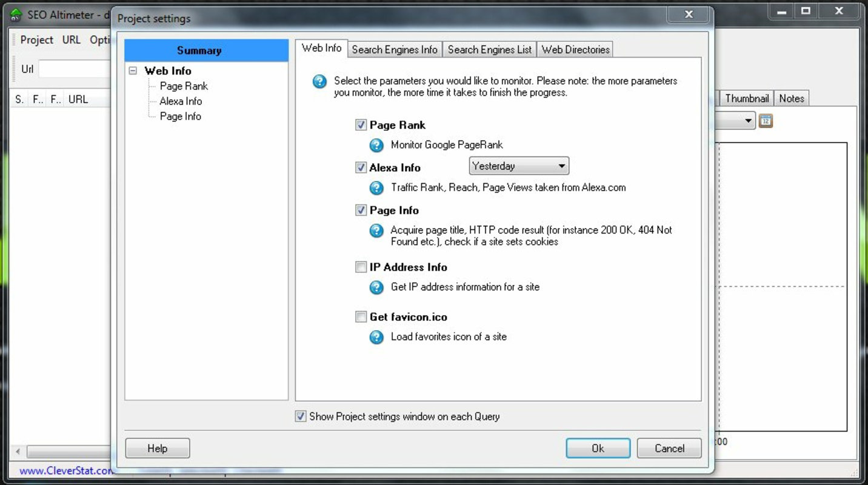868x485 pixels.
Task: Click the SEO Altimeter app icon in title bar
Action: coord(16,14)
